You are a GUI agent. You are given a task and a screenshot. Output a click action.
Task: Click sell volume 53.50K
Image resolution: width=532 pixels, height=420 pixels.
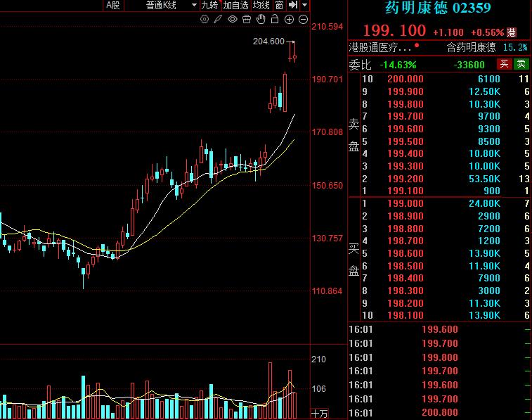(x=484, y=179)
